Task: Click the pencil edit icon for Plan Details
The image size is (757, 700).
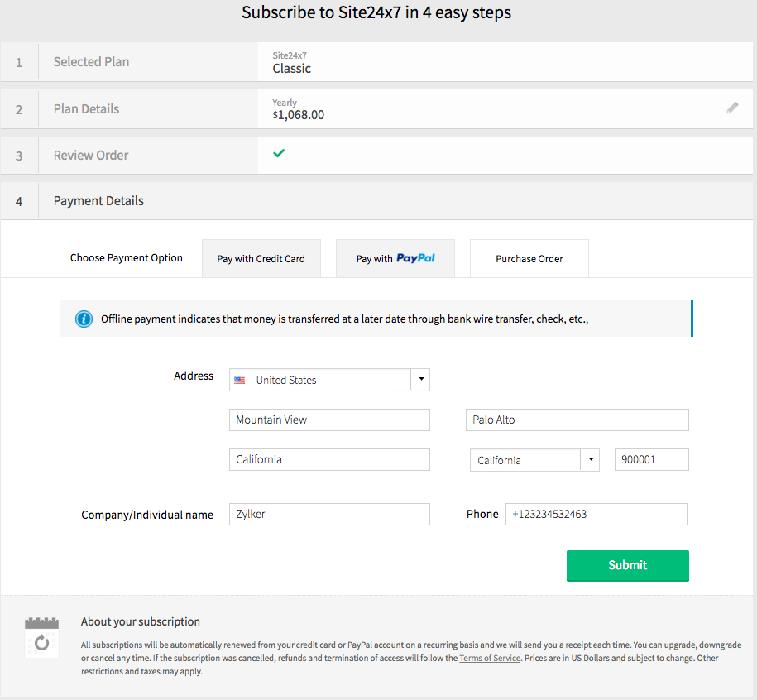Action: pos(732,108)
